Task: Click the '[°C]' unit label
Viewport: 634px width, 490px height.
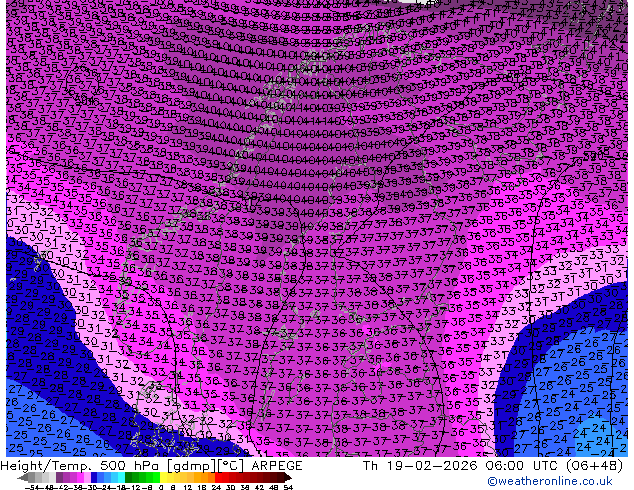Action: point(231,466)
